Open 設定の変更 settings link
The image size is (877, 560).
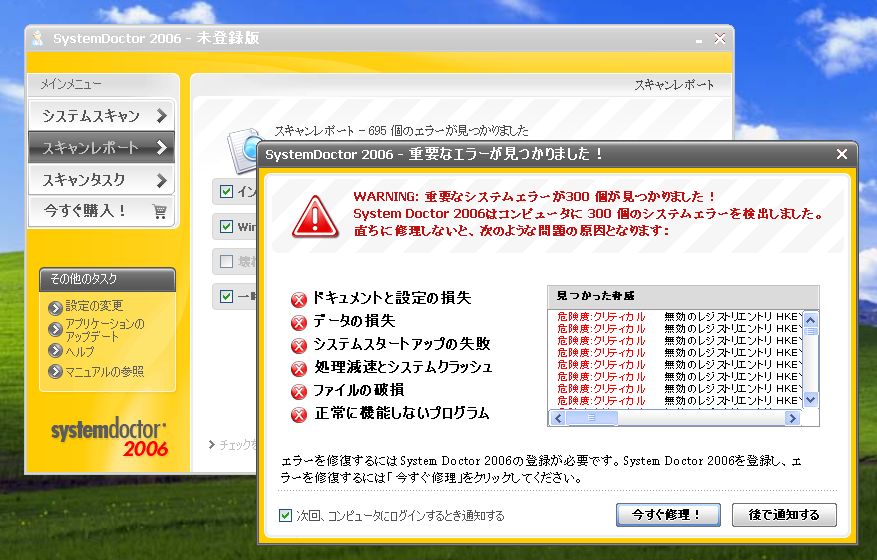coord(94,306)
